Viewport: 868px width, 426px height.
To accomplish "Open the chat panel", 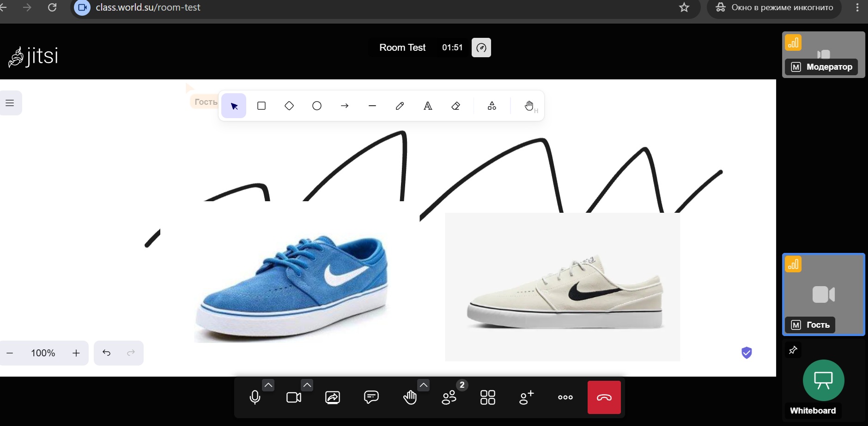I will click(371, 397).
